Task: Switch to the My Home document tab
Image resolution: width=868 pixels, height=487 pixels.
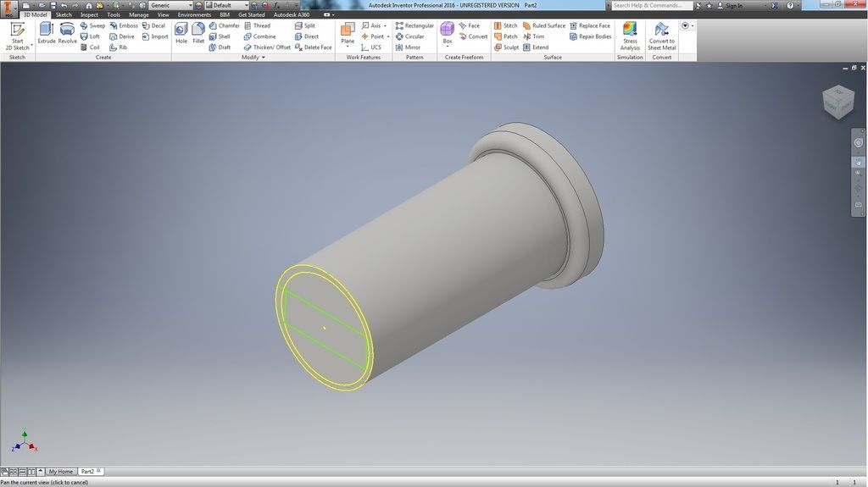Action: point(60,471)
